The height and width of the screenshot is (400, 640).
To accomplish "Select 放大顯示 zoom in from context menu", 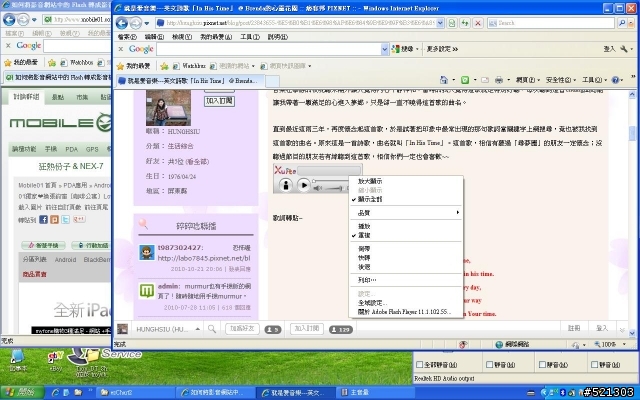I will 406,181.
